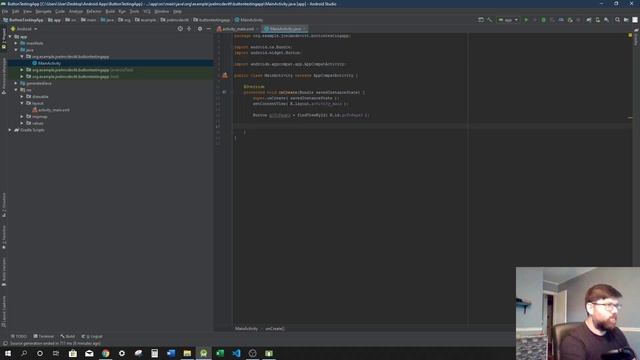Screen dimensions: 640x360
Task: Click the SDK Manager icon in the toolbar
Action: [x=607, y=20]
